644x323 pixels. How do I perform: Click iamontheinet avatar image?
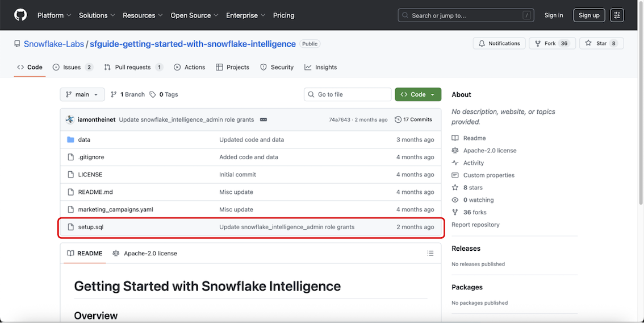pyautogui.click(x=70, y=120)
